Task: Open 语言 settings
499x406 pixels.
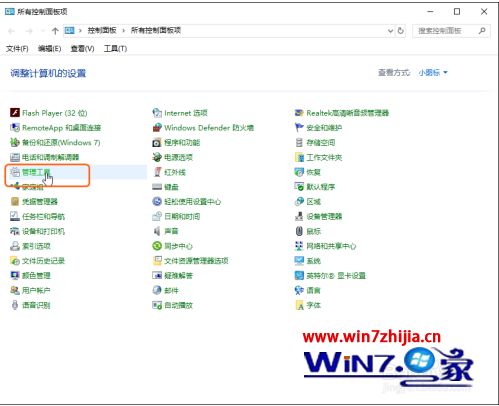Action: (308, 290)
